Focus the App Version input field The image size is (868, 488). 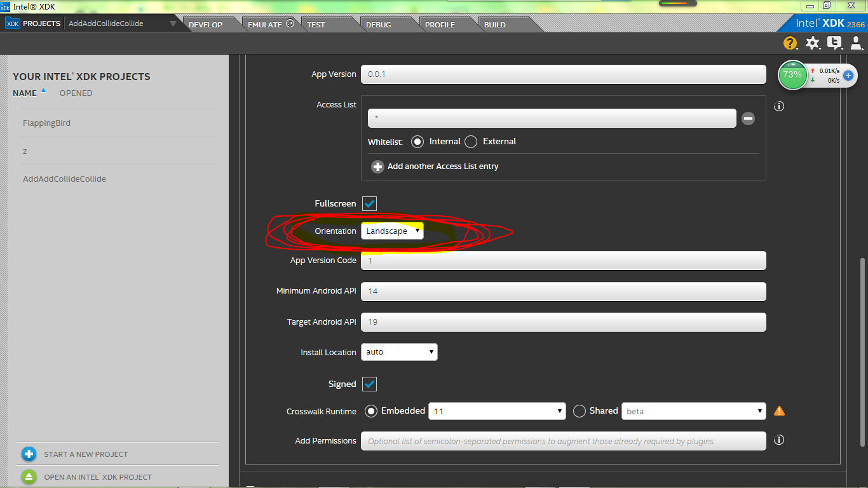(564, 74)
